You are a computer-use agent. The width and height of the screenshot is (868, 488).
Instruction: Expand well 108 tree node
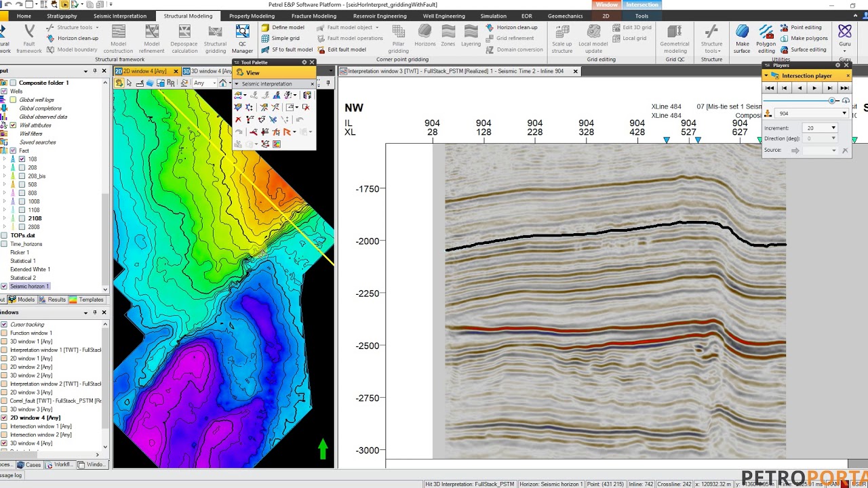(x=5, y=159)
